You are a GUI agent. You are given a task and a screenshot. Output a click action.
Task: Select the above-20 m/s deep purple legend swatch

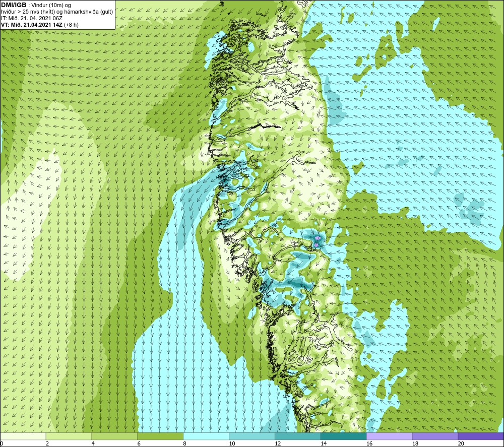481,436
